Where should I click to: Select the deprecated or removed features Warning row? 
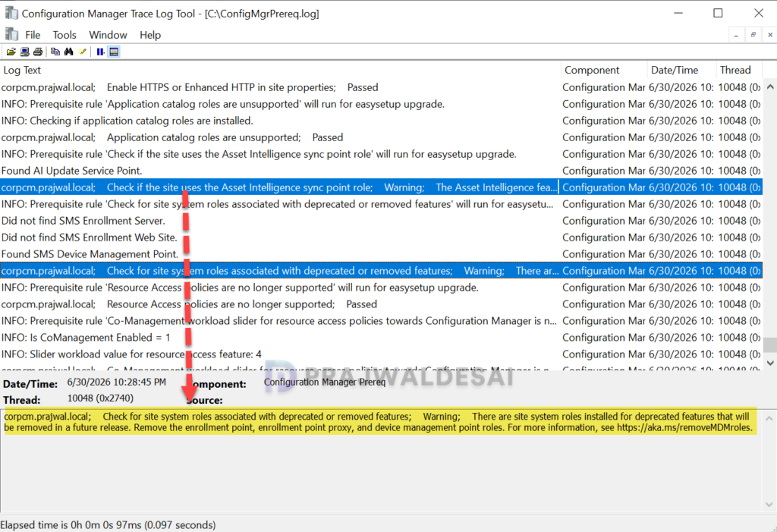click(381, 271)
